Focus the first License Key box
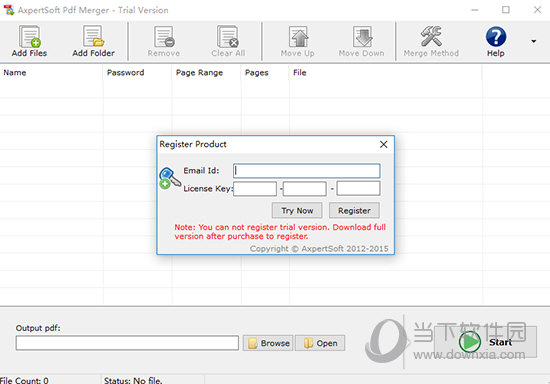The image size is (550, 384). point(255,189)
